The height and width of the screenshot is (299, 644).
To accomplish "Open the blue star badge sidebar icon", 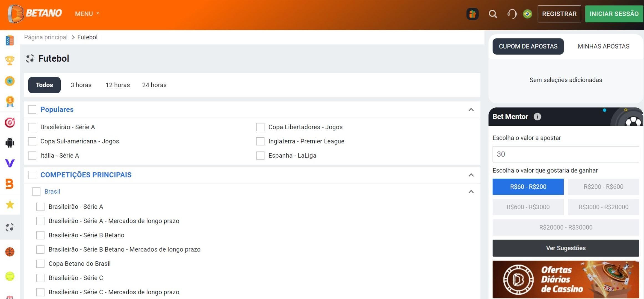I will (10, 81).
